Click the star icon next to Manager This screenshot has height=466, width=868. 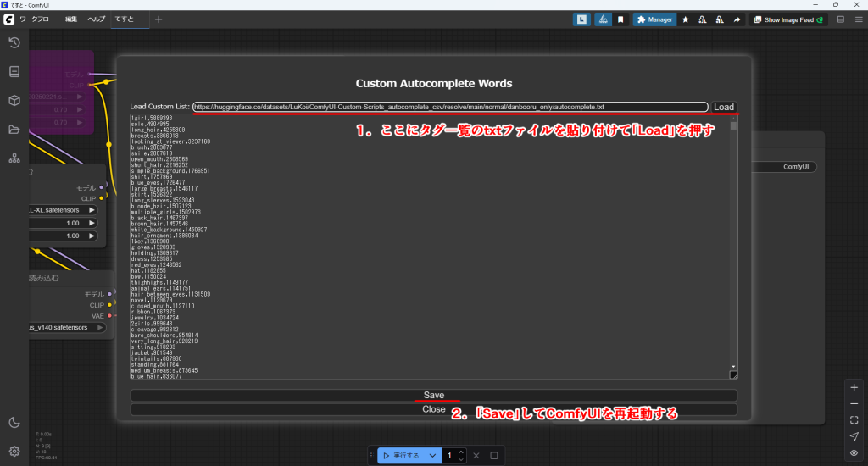point(685,19)
